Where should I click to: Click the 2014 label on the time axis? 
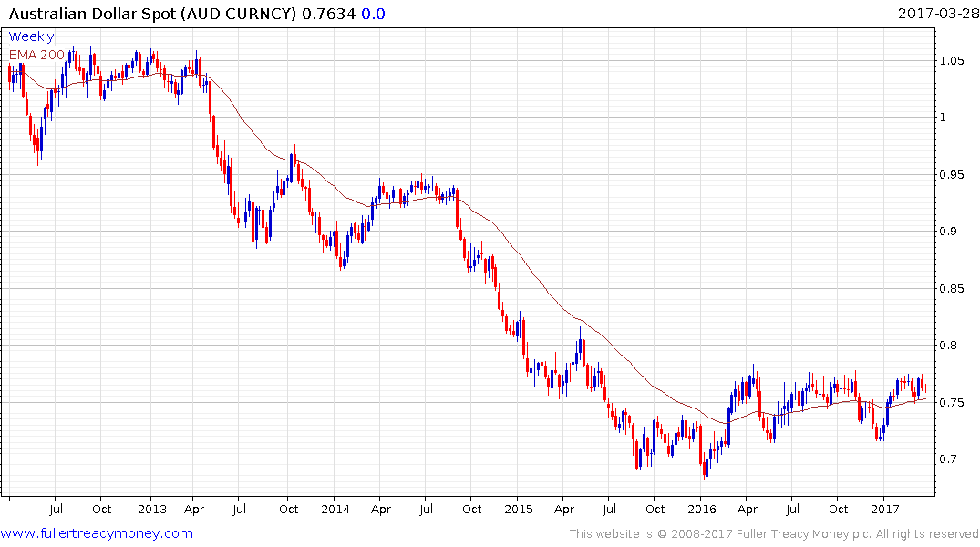pos(335,509)
